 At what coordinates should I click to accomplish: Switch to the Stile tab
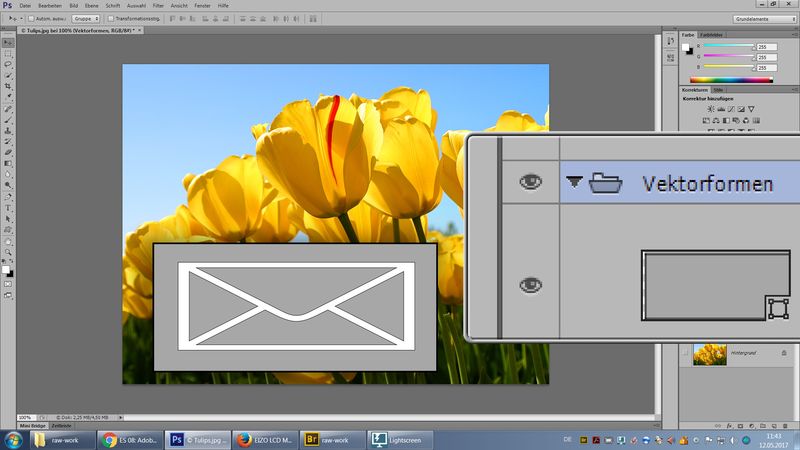(719, 90)
